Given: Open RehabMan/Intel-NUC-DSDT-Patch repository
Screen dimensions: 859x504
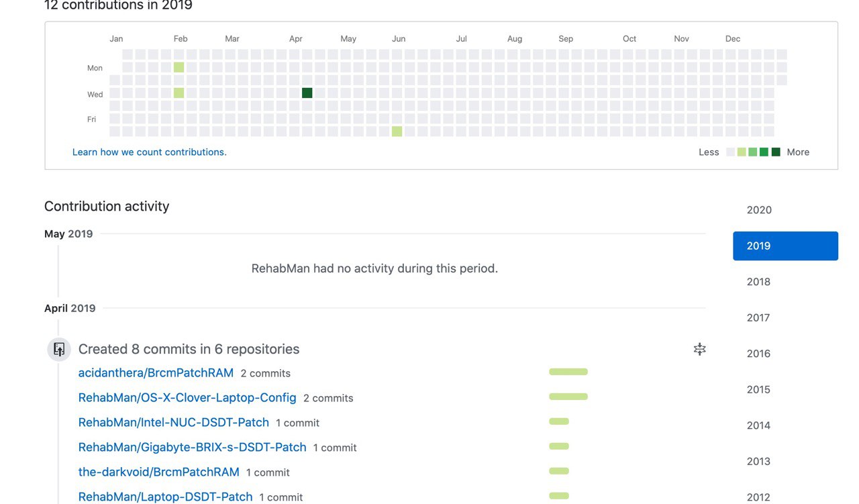Looking at the screenshot, I should [x=174, y=422].
